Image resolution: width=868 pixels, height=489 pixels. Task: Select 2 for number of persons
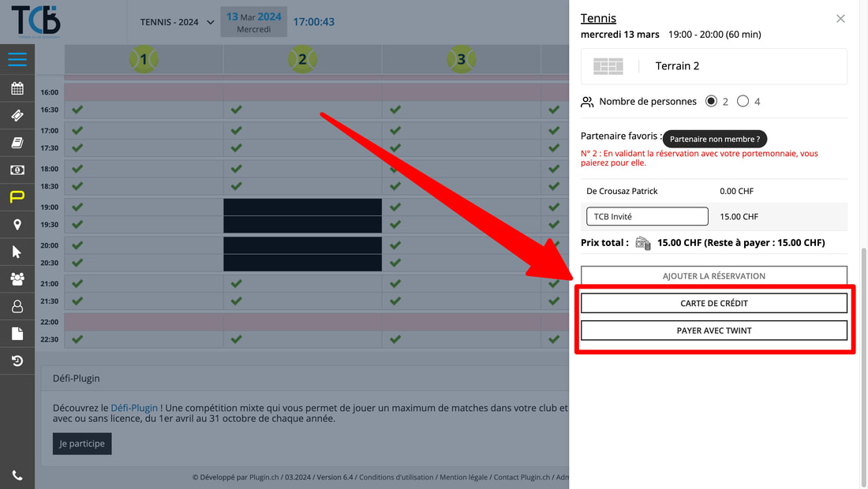point(711,101)
